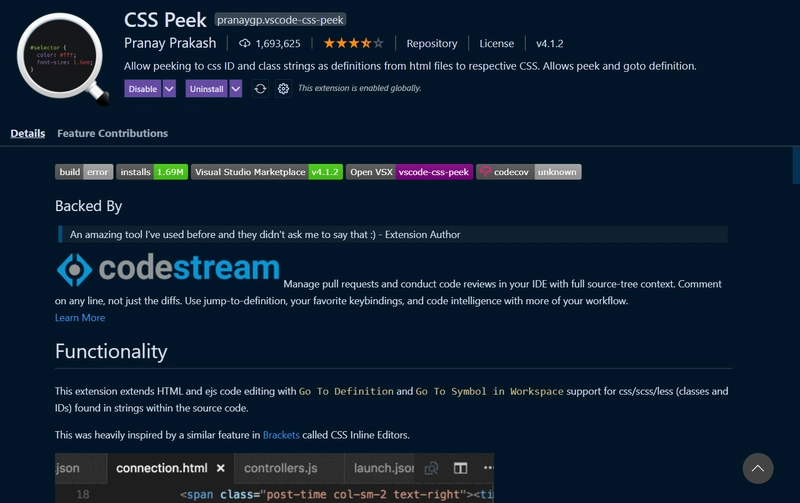Click the Learn More link
Image resolution: width=800 pixels, height=503 pixels.
[80, 317]
